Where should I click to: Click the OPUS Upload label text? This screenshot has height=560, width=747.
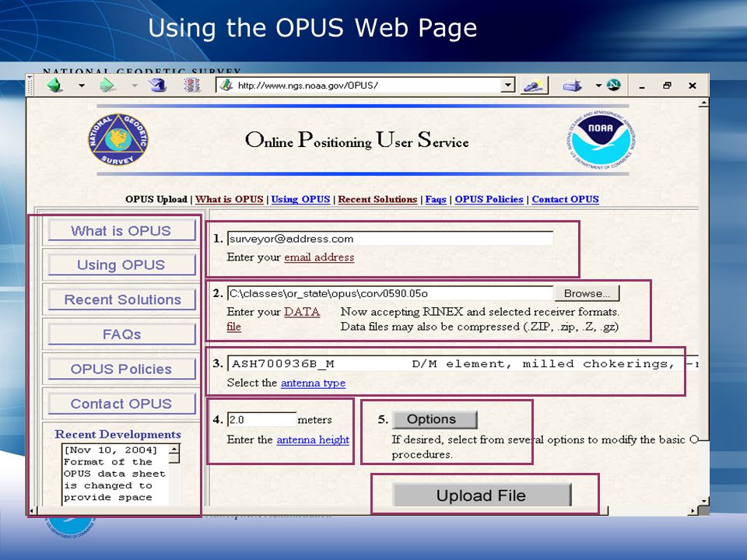pos(156,200)
